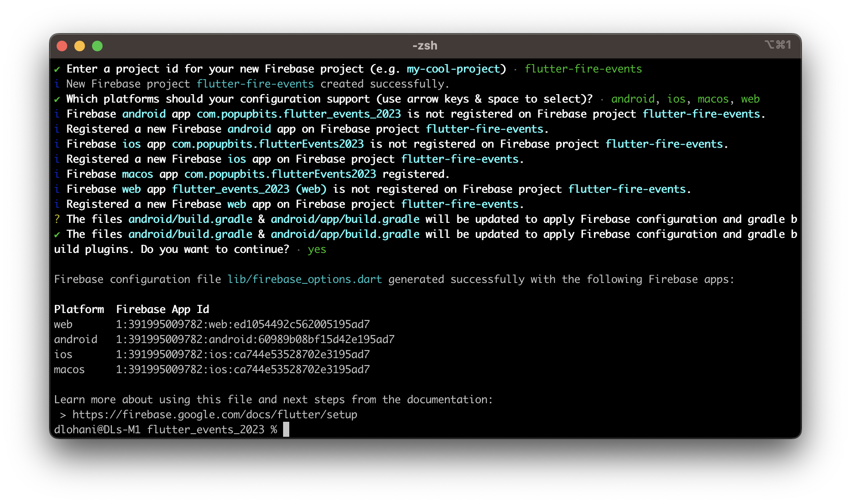Image resolution: width=851 pixels, height=504 pixels.
Task: Click android/build.gradle in the question-mark line
Action: pos(190,219)
